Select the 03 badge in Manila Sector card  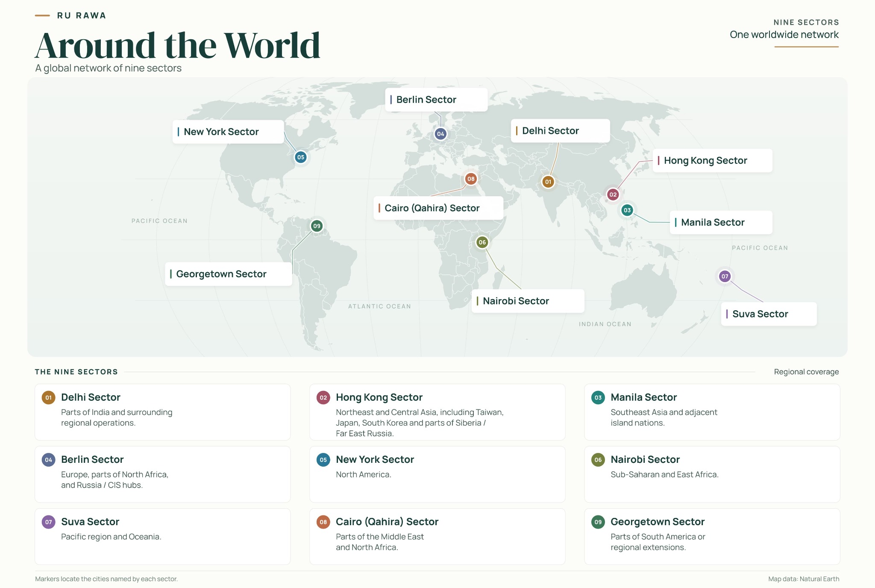pyautogui.click(x=598, y=397)
